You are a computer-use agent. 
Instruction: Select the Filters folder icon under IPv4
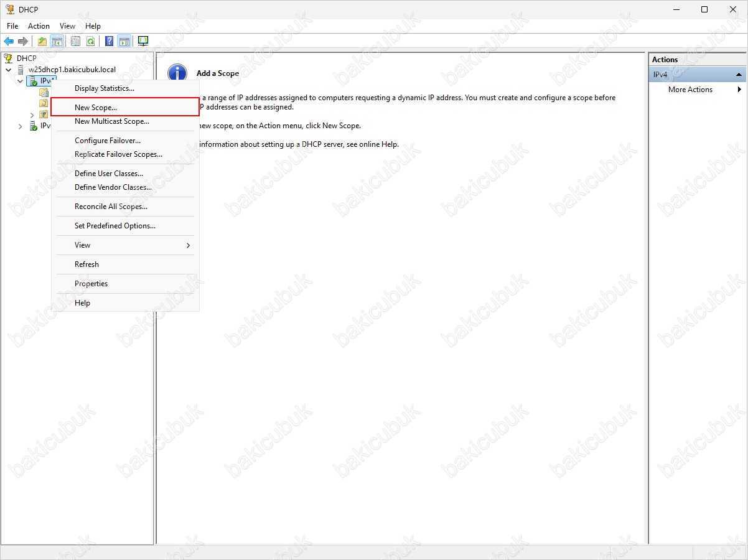[x=44, y=114]
